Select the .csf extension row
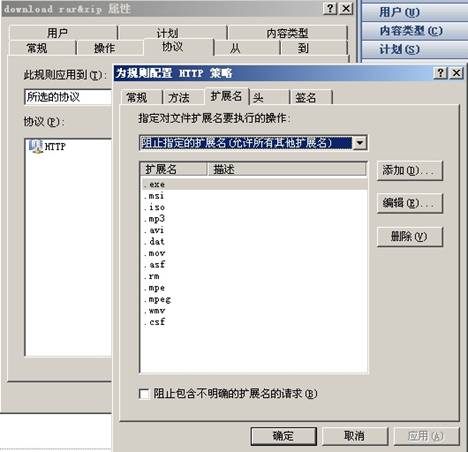Image resolution: width=468 pixels, height=452 pixels. [x=255, y=322]
